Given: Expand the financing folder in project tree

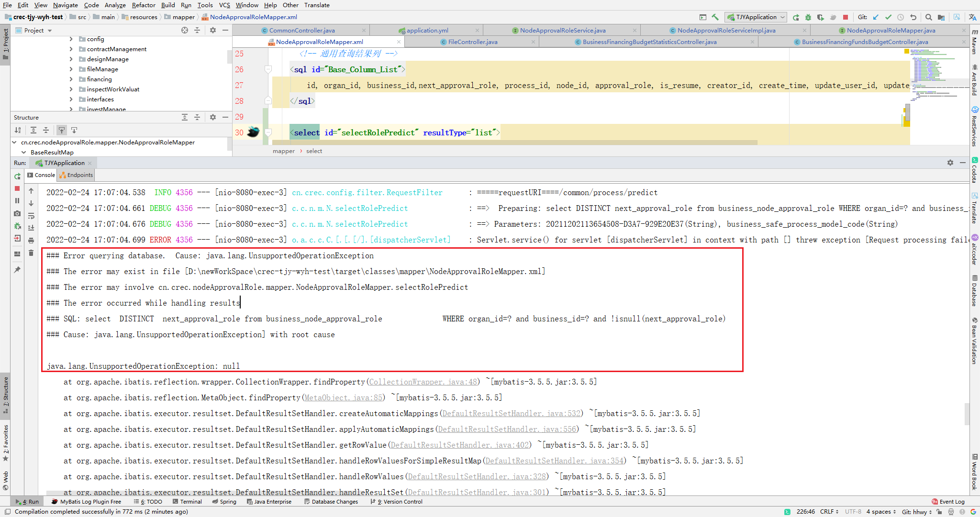Looking at the screenshot, I should pyautogui.click(x=71, y=79).
